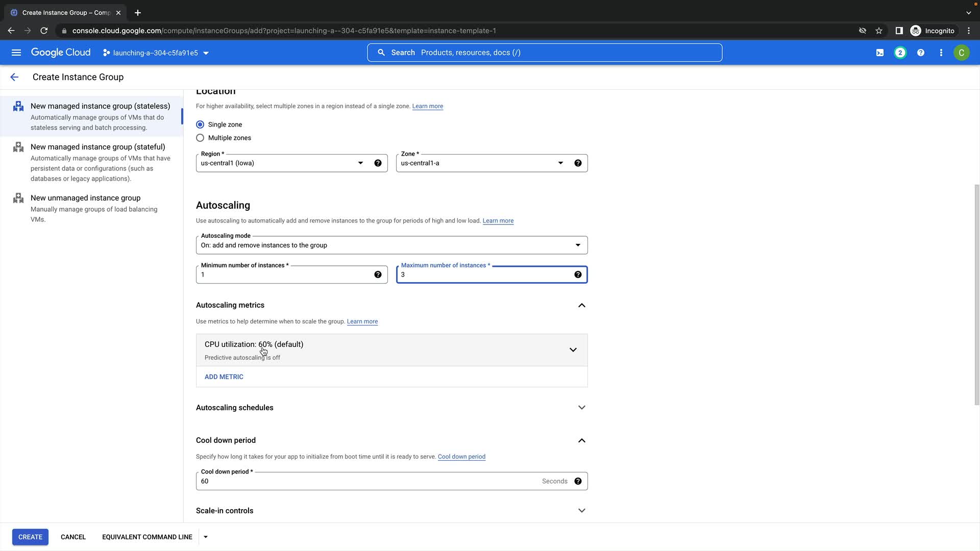Open the three-dot settings menu in header
The image size is (980, 551).
pyautogui.click(x=941, y=53)
